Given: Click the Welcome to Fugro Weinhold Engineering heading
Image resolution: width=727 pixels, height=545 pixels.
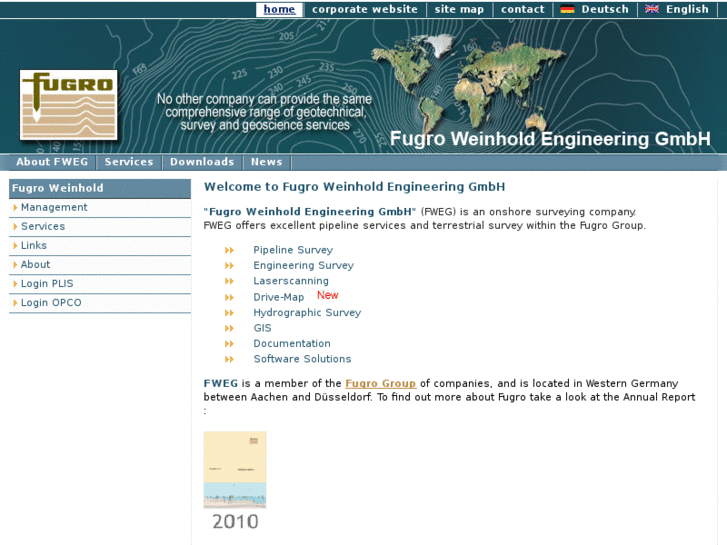Looking at the screenshot, I should pyautogui.click(x=354, y=187).
